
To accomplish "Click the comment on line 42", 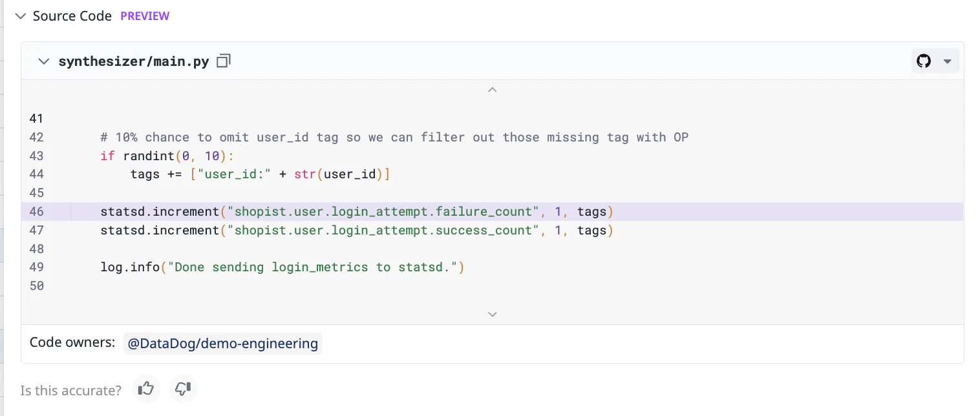I will (394, 138).
